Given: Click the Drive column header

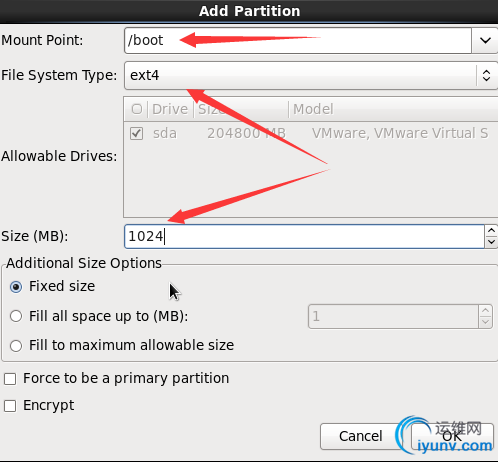Looking at the screenshot, I should click(170, 109).
